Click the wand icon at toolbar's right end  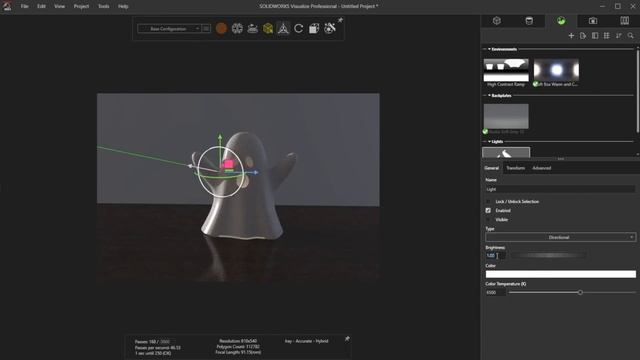coord(330,28)
